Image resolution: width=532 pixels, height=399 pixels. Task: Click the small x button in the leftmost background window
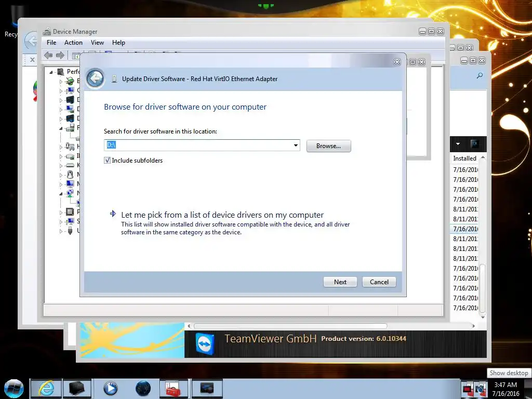[x=32, y=60]
